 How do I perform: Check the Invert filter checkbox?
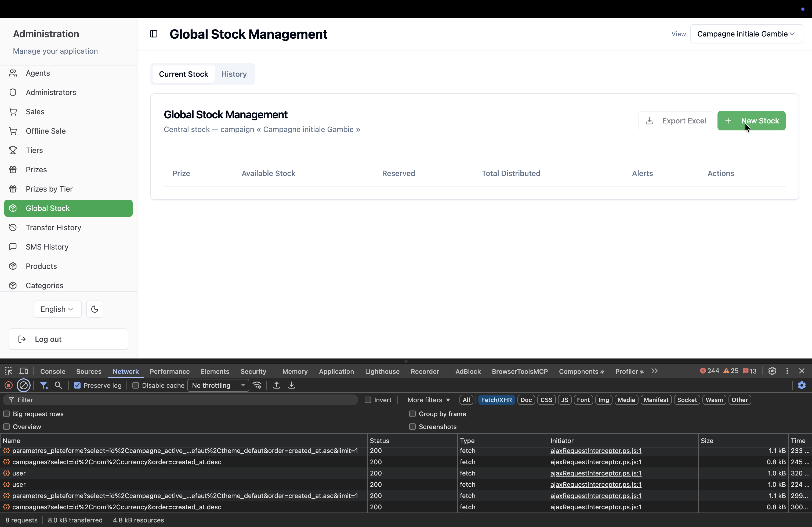pos(368,400)
